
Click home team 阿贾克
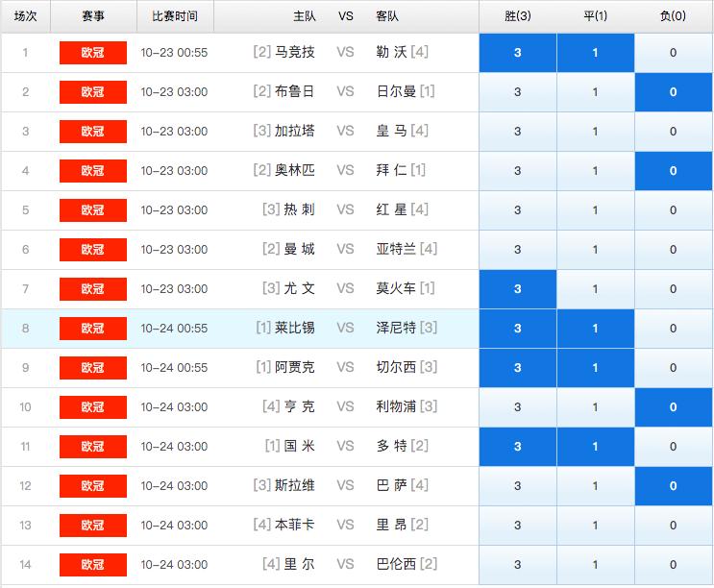tap(295, 367)
